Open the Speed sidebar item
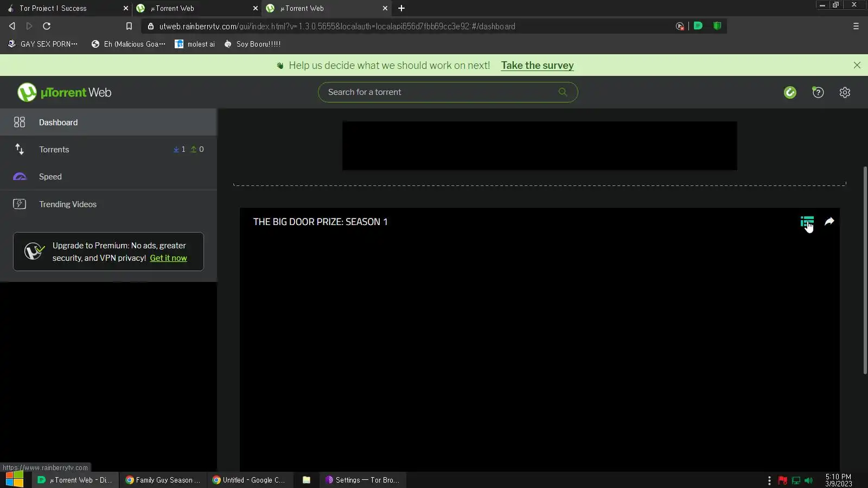The image size is (868, 488). [x=108, y=177]
